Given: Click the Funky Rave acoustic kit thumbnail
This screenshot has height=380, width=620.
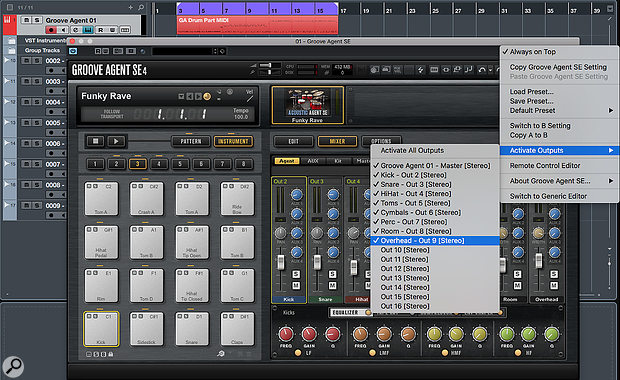Looking at the screenshot, I should click(307, 105).
